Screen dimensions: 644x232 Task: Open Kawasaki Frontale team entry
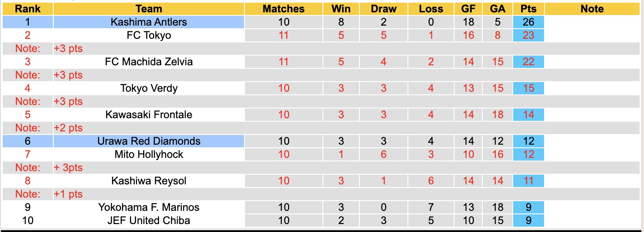click(x=149, y=115)
